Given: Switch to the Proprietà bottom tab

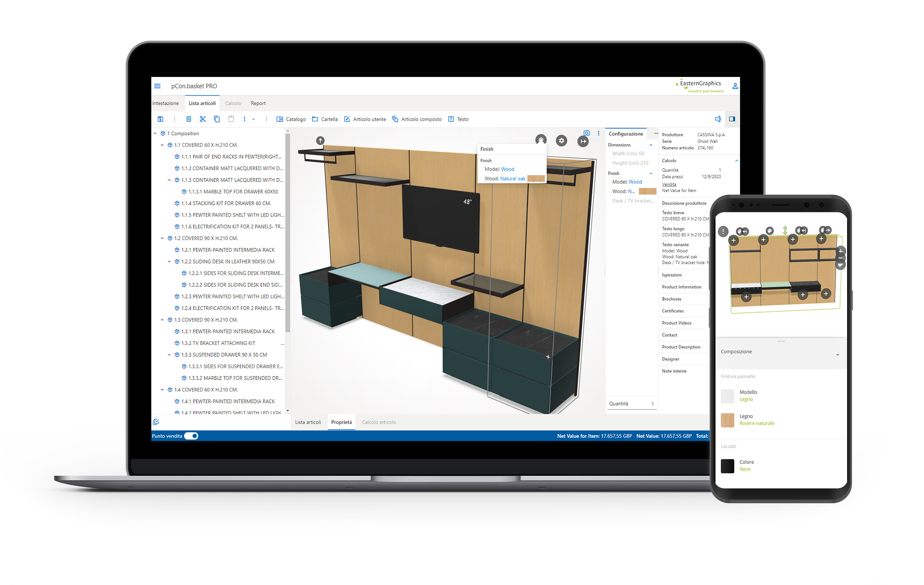Looking at the screenshot, I should click(341, 422).
